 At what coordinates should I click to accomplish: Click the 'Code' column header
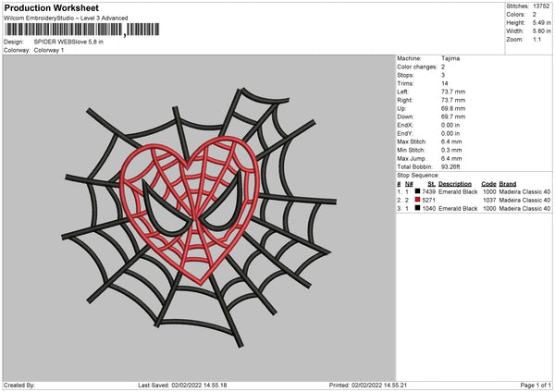coord(488,184)
